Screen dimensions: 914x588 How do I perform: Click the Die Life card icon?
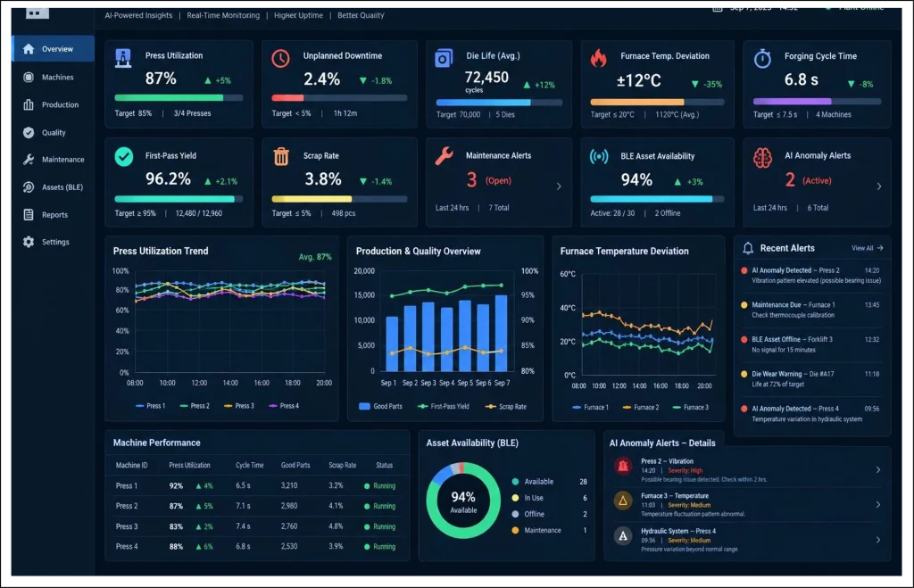444,58
